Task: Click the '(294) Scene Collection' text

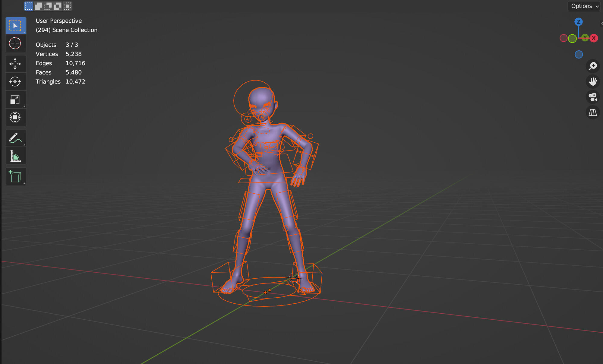Action: [67, 30]
